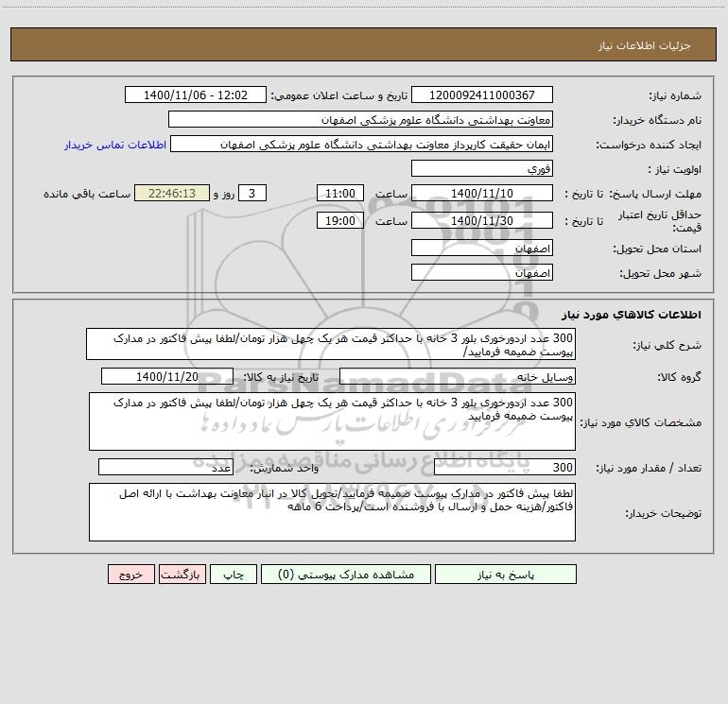Screen dimensions: 728x704
Task: Click the unit field showing عدد
Action: tap(165, 468)
